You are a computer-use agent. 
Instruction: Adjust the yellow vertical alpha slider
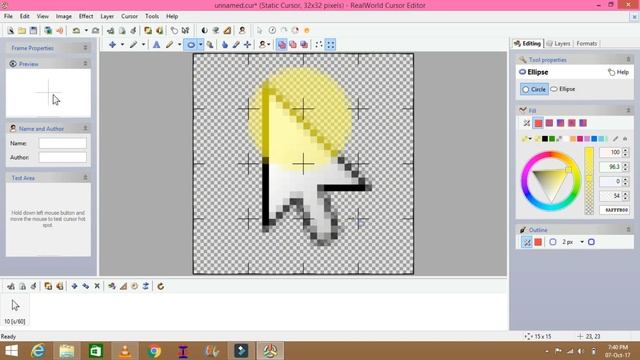pos(589,180)
